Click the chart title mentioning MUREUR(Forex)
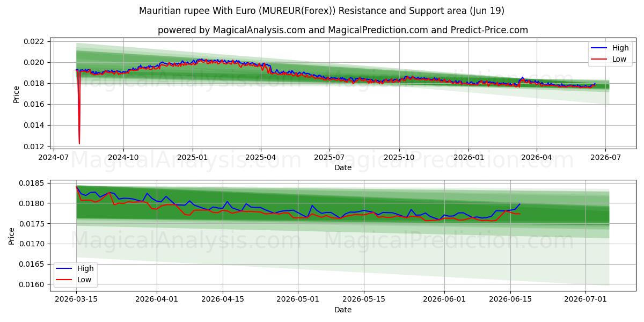The image size is (644, 322). [321, 11]
